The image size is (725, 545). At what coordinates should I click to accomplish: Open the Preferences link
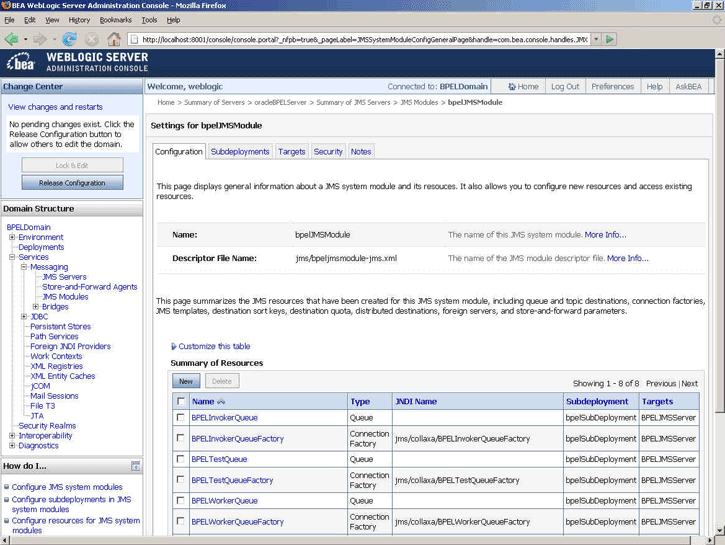click(x=613, y=86)
